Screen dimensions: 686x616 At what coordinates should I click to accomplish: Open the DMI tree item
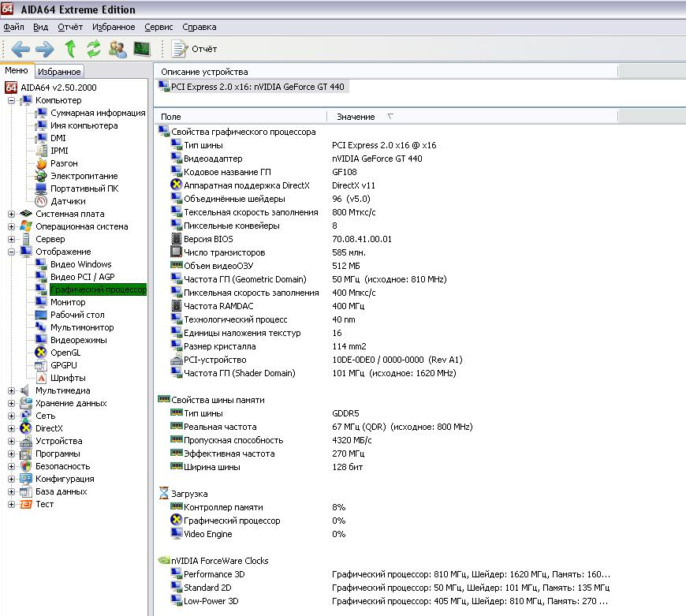point(58,138)
